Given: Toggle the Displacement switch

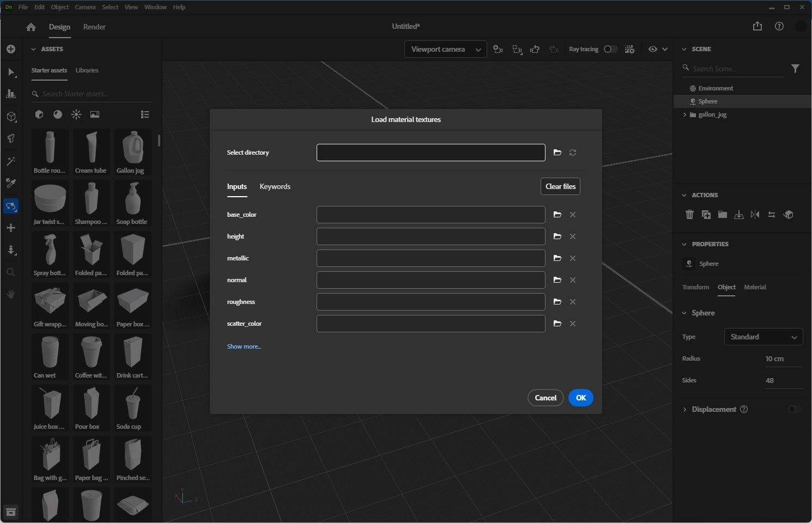Looking at the screenshot, I should point(795,409).
